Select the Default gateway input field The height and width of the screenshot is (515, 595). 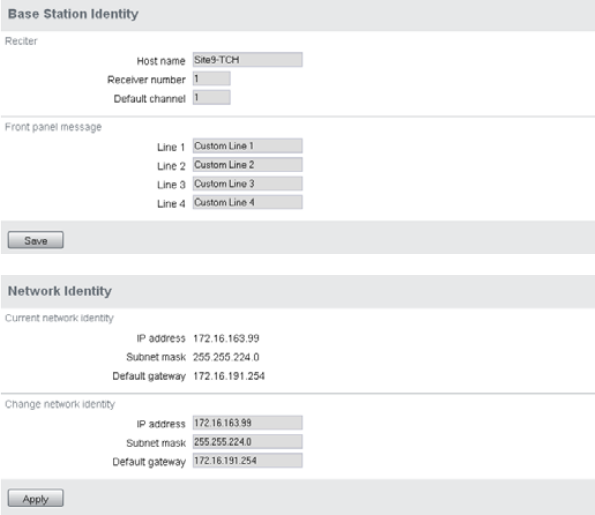(x=247, y=461)
